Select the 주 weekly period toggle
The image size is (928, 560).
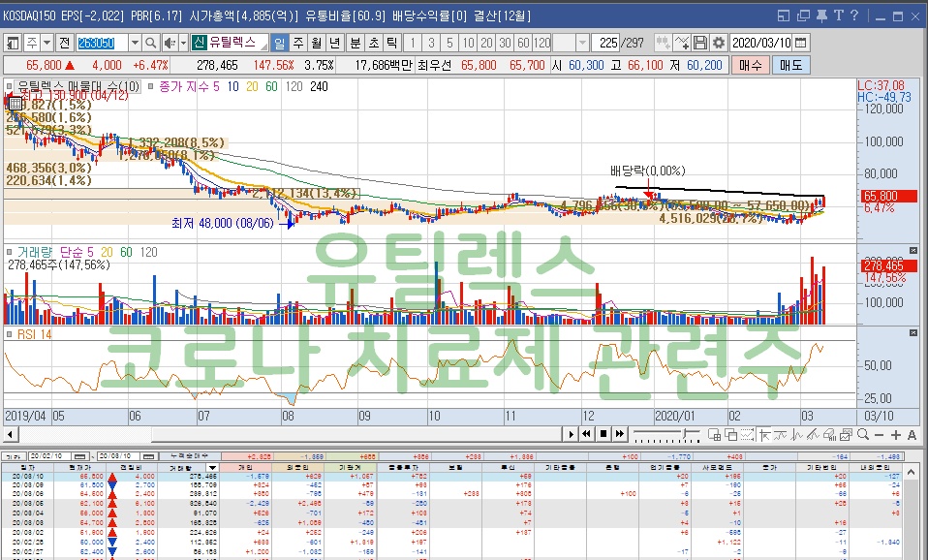(297, 43)
